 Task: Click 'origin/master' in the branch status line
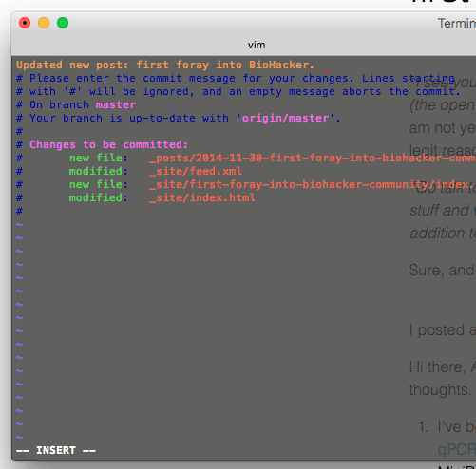coord(285,118)
